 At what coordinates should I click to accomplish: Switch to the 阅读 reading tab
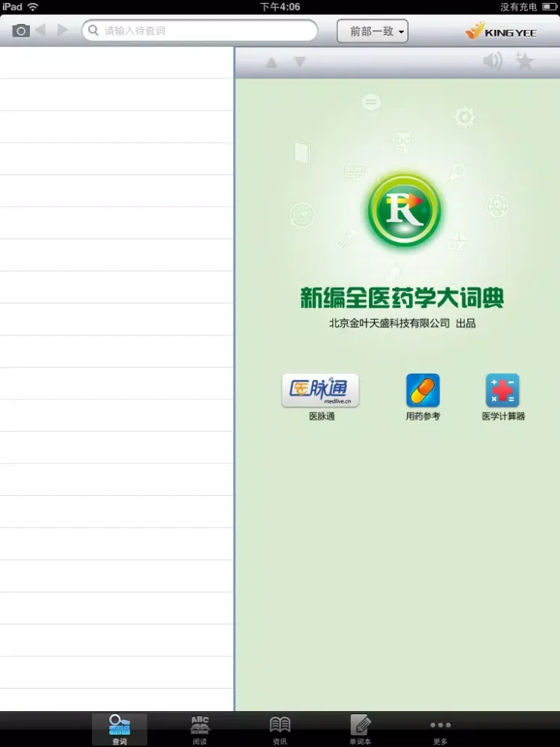(x=199, y=729)
